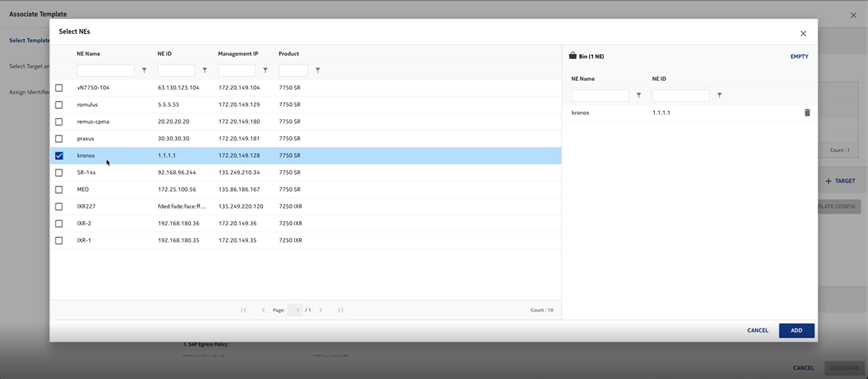Close the Select NEs dialog
This screenshot has width=868, height=379.
tap(803, 33)
